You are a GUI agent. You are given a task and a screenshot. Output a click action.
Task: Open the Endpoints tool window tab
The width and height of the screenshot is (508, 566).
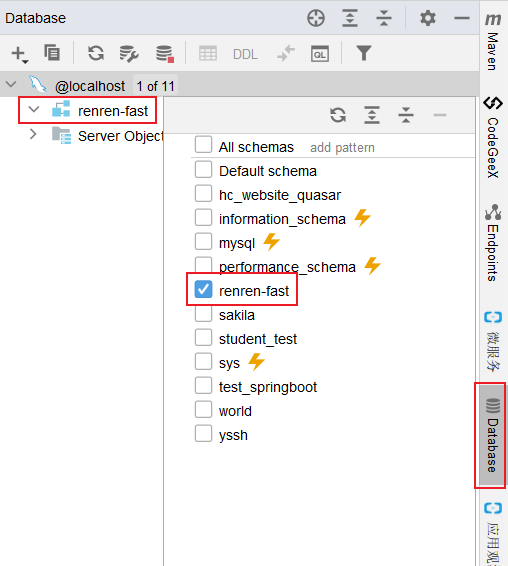click(493, 243)
